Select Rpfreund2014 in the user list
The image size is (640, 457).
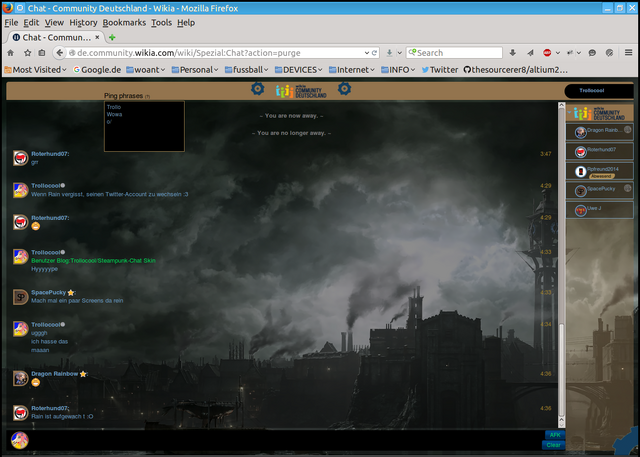599,171
